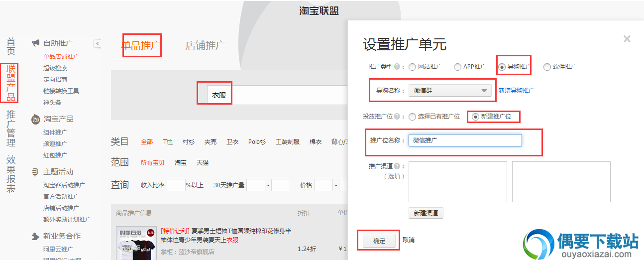Open the 额外奖励计划推广 sidebar link
644x260 pixels.
point(67,220)
